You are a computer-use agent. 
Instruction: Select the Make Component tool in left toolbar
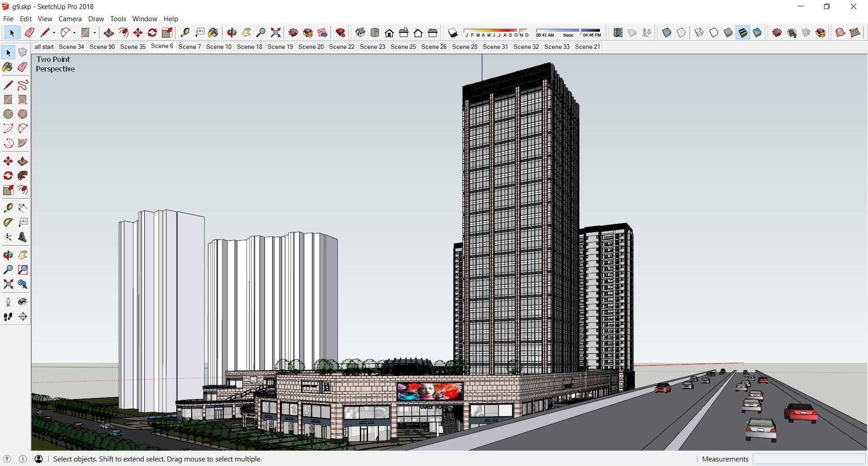click(x=23, y=52)
